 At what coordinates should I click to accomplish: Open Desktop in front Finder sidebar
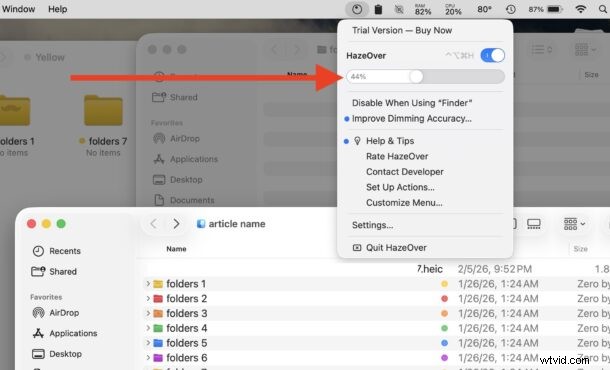(57, 354)
